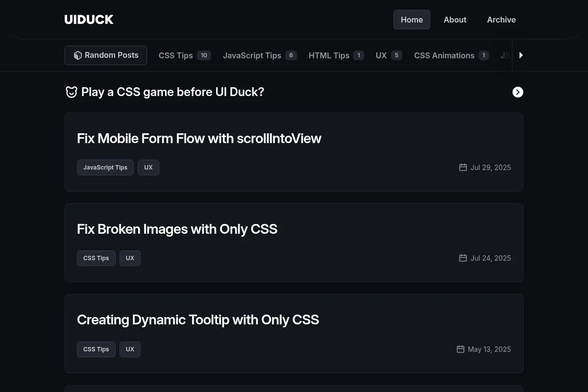The width and height of the screenshot is (588, 392).
Task: Click the count badge 1 beside CSS Animations
Action: point(484,55)
